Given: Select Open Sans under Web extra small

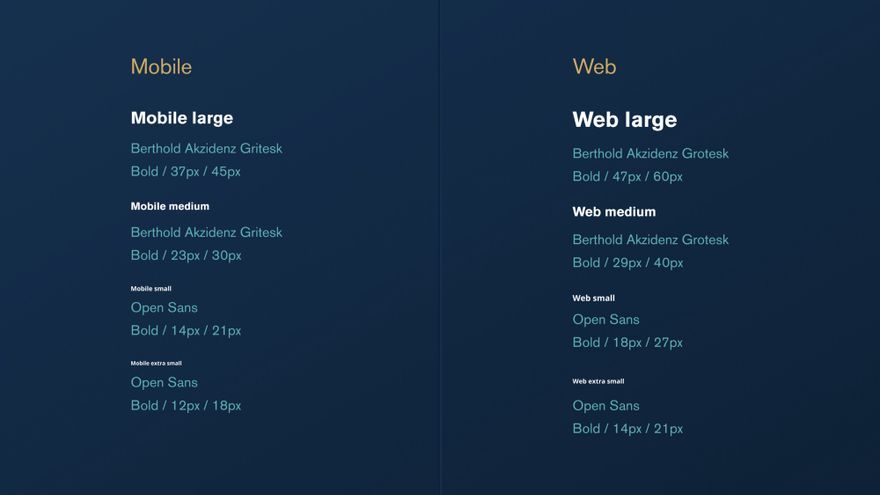Looking at the screenshot, I should point(606,406).
